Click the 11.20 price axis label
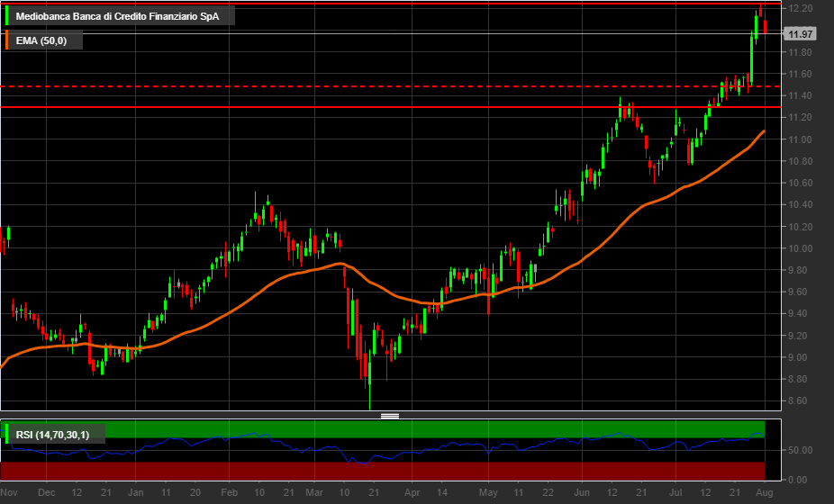This screenshot has width=834, height=504. (x=800, y=118)
